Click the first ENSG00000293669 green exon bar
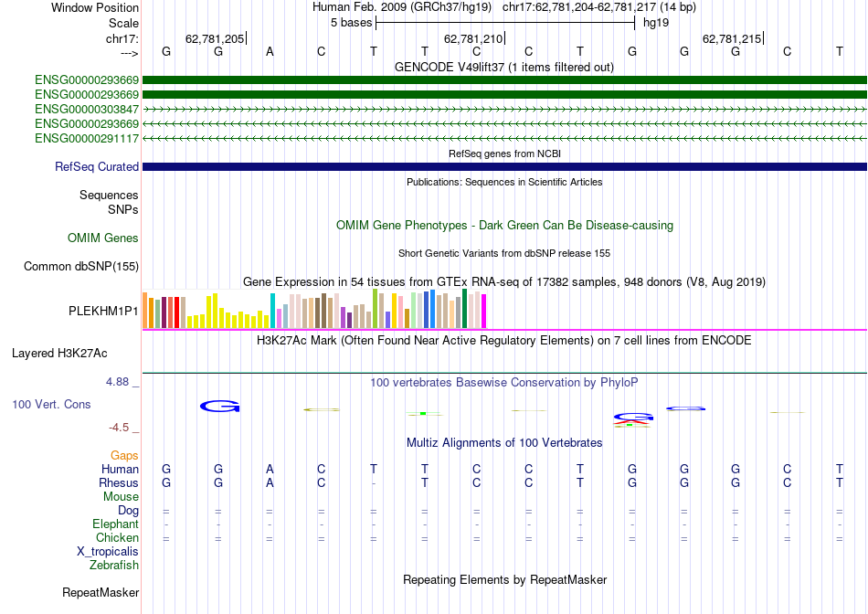Image resolution: width=868 pixels, height=614 pixels. click(x=504, y=80)
